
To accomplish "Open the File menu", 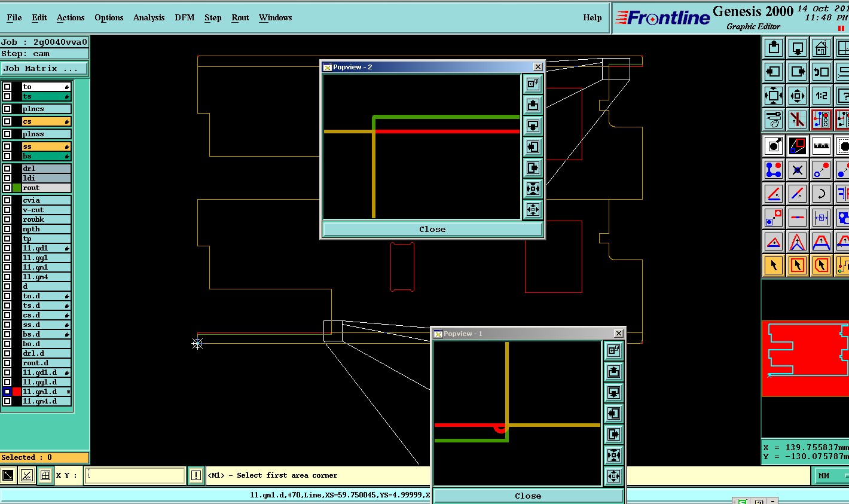I will click(14, 17).
